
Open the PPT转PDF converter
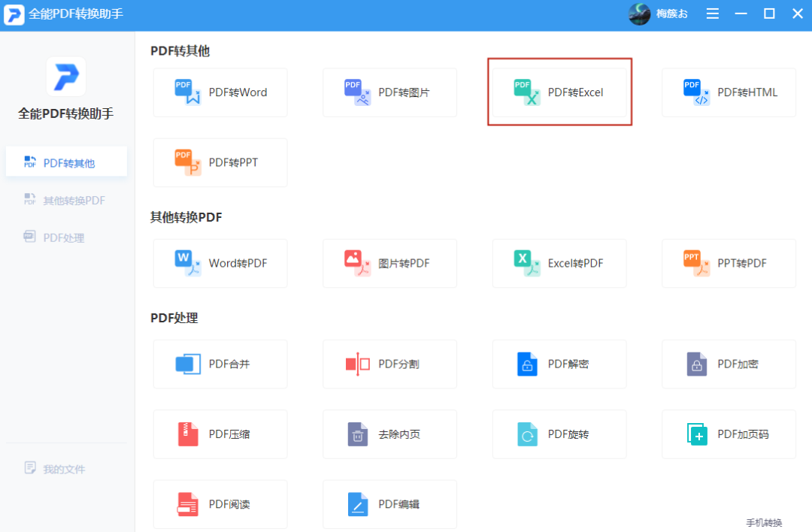point(696,263)
